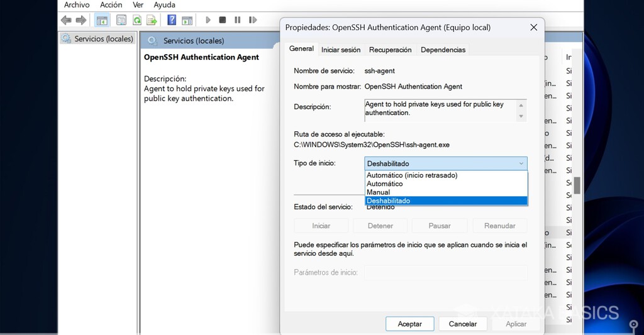The image size is (644, 335).
Task: Click the Cancelar button
Action: pyautogui.click(x=462, y=324)
